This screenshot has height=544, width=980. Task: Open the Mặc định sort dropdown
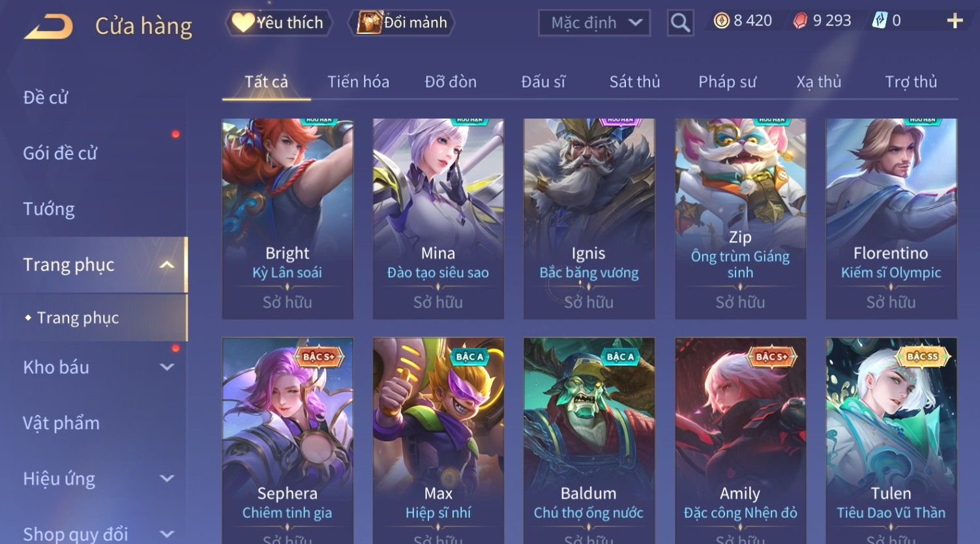click(594, 23)
